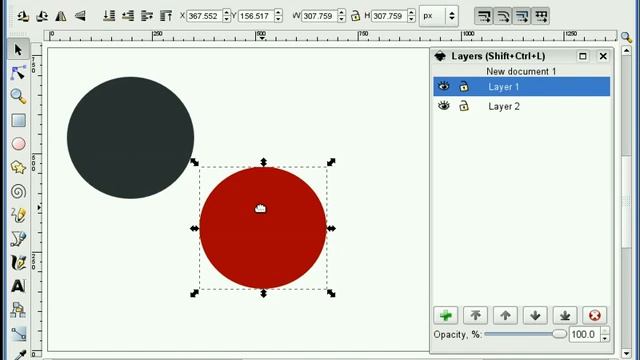The image size is (640, 360).
Task: Select the Text tool
Action: [18, 286]
